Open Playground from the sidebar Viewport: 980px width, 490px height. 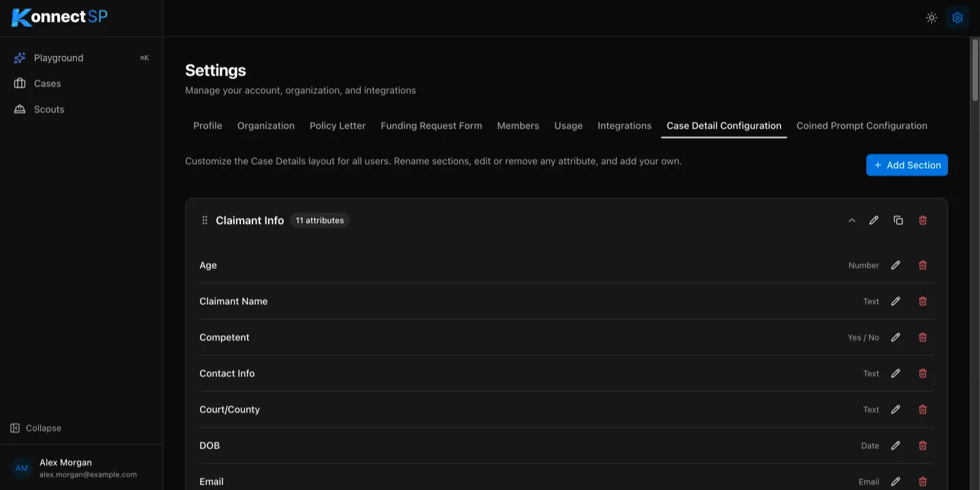[81, 58]
